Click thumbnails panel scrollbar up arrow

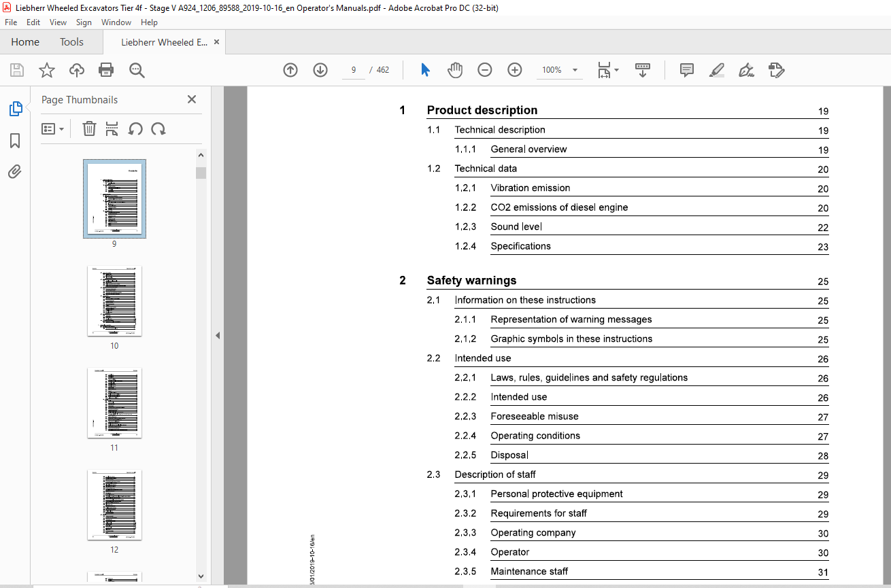pyautogui.click(x=201, y=156)
